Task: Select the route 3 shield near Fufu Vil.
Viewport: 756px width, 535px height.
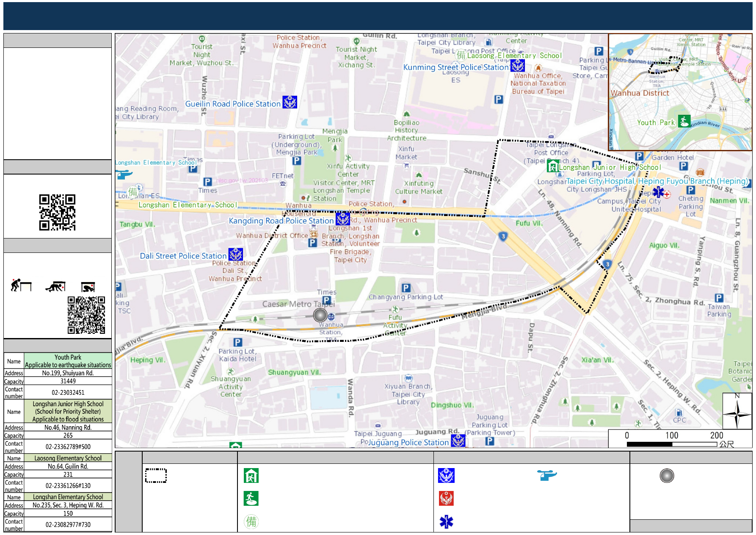Action: 503,236
